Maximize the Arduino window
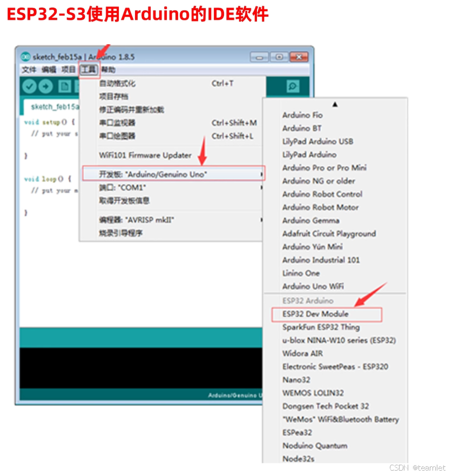 coord(279,57)
